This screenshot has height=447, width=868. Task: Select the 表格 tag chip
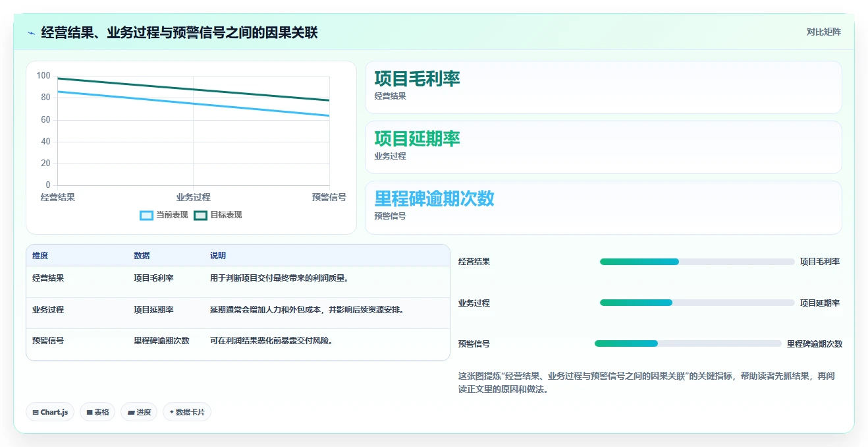pos(97,412)
